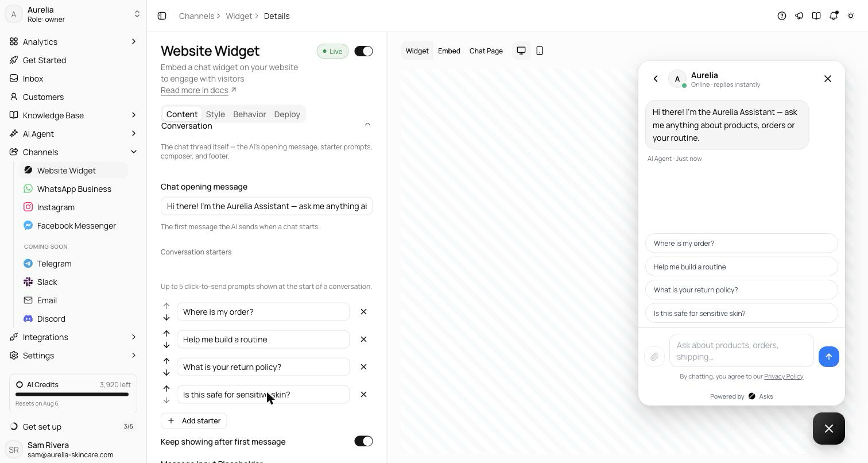The image size is (868, 463).
Task: Click 'Is this safe for sensitive skin?' preview prompt
Action: [x=742, y=313]
